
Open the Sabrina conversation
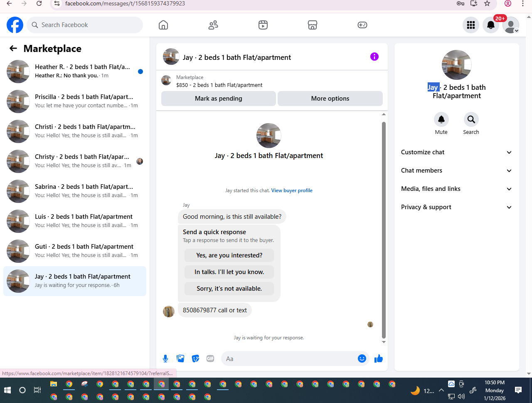75,191
